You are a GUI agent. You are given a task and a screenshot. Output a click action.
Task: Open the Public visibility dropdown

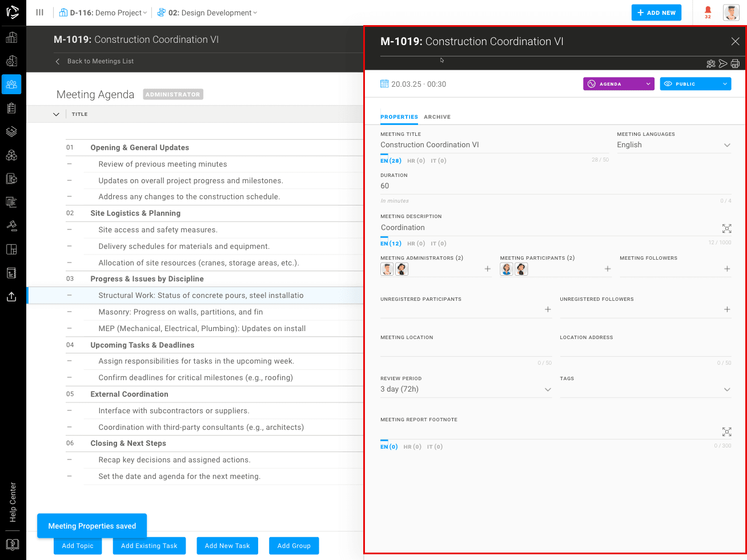695,84
